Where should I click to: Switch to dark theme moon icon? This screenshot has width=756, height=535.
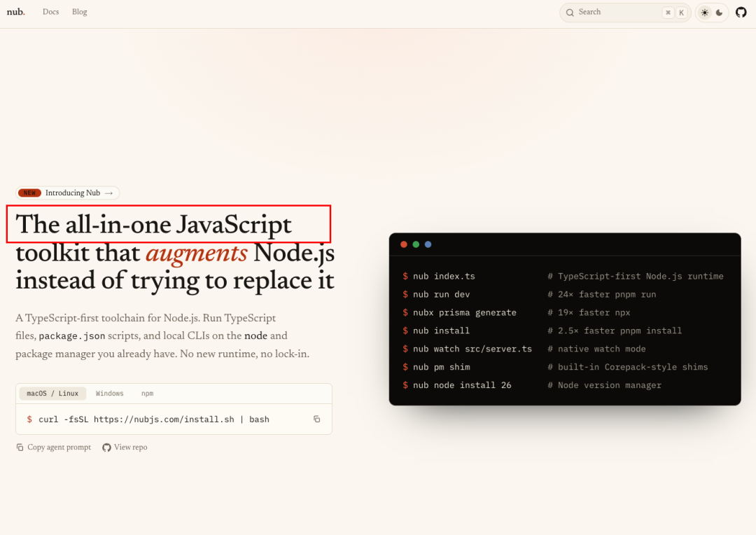pos(720,13)
